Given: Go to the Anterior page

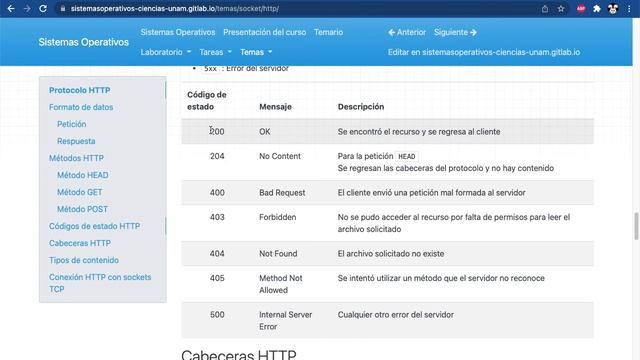Looking at the screenshot, I should coord(407,32).
